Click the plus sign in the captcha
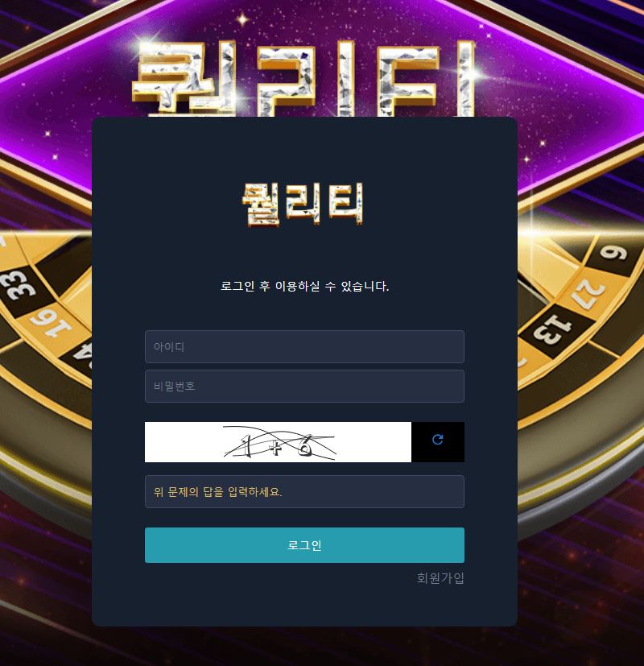 [x=275, y=447]
